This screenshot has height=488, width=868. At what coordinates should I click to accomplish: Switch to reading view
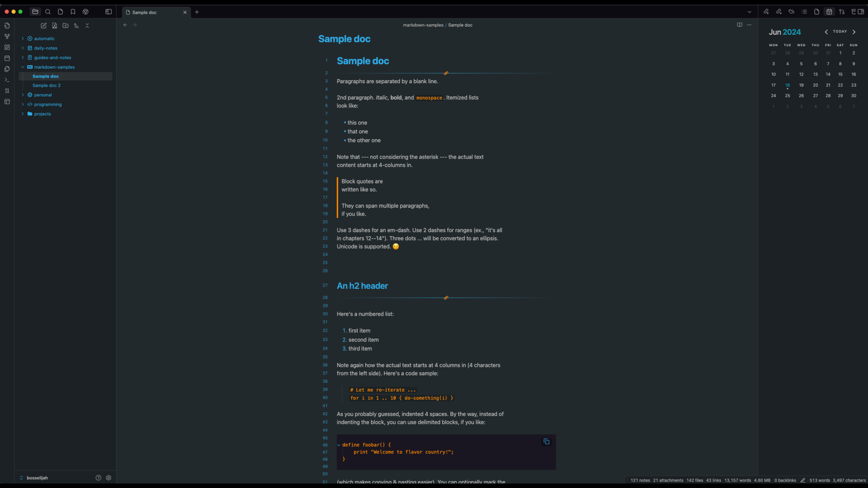click(x=740, y=25)
